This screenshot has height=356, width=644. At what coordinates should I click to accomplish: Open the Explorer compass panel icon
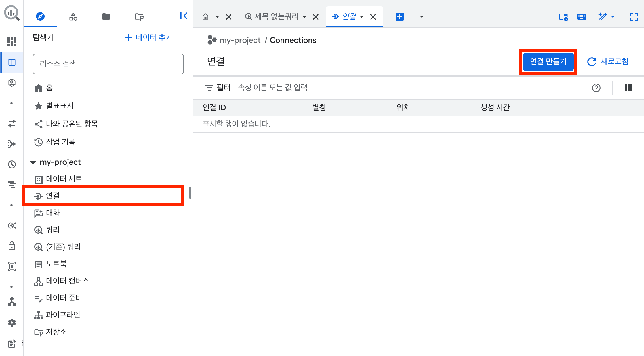coord(40,16)
